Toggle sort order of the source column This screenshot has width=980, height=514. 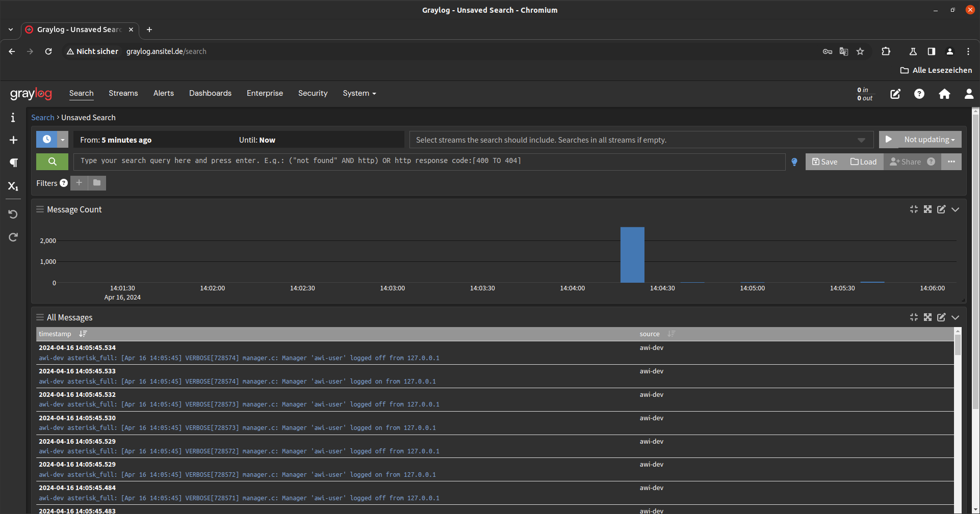[x=671, y=334]
